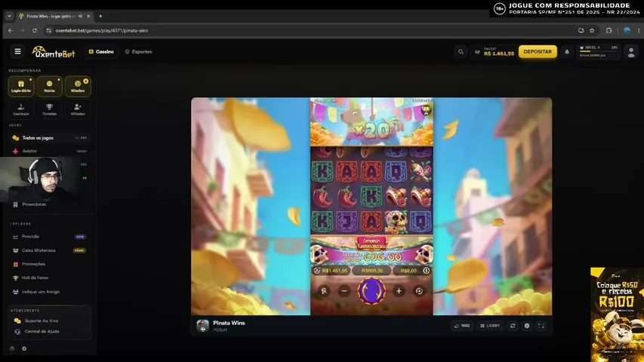Like the Pinata Wins game
The height and width of the screenshot is (362, 644).
[462, 326]
